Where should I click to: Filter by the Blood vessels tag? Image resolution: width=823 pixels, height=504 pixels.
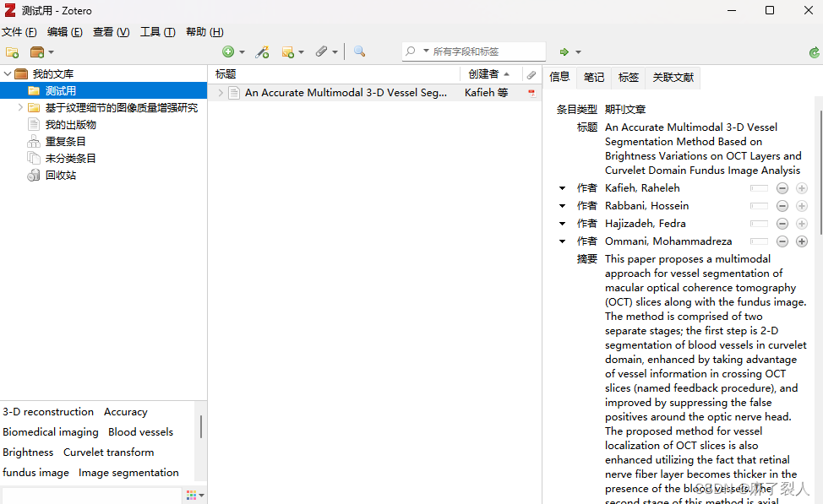tap(140, 431)
